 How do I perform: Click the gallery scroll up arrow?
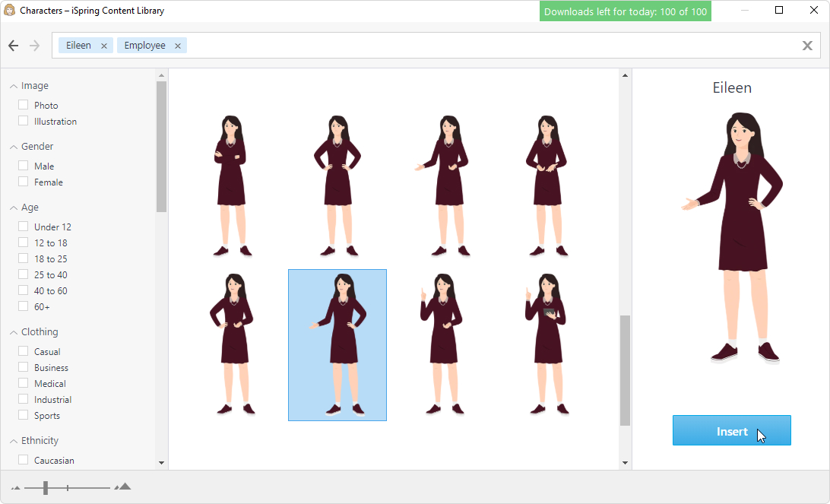click(625, 76)
